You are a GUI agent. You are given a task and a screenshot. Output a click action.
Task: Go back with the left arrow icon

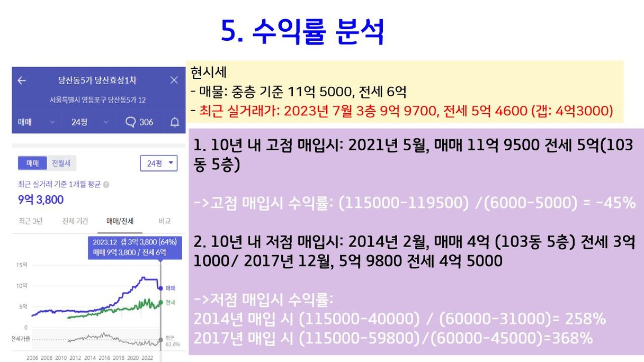coord(22,80)
